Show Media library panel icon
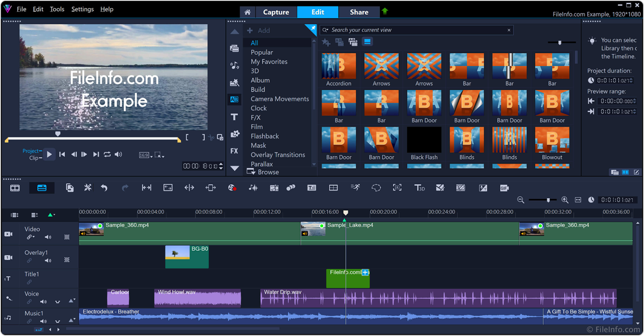 [235, 48]
